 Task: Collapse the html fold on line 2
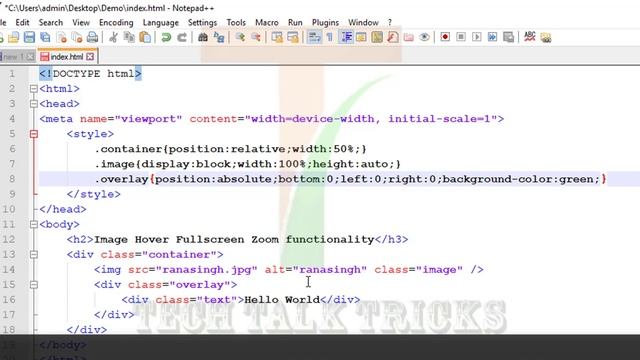point(34,89)
